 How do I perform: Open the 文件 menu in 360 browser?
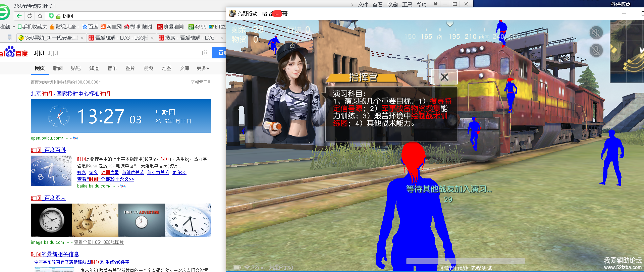(363, 4)
